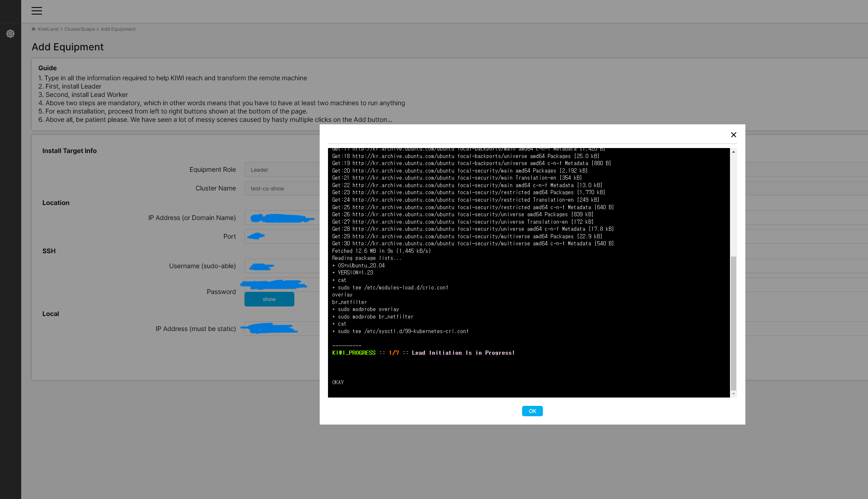868x499 pixels.
Task: Click the '+ VERSION=1.23' log line
Action: 353,273
